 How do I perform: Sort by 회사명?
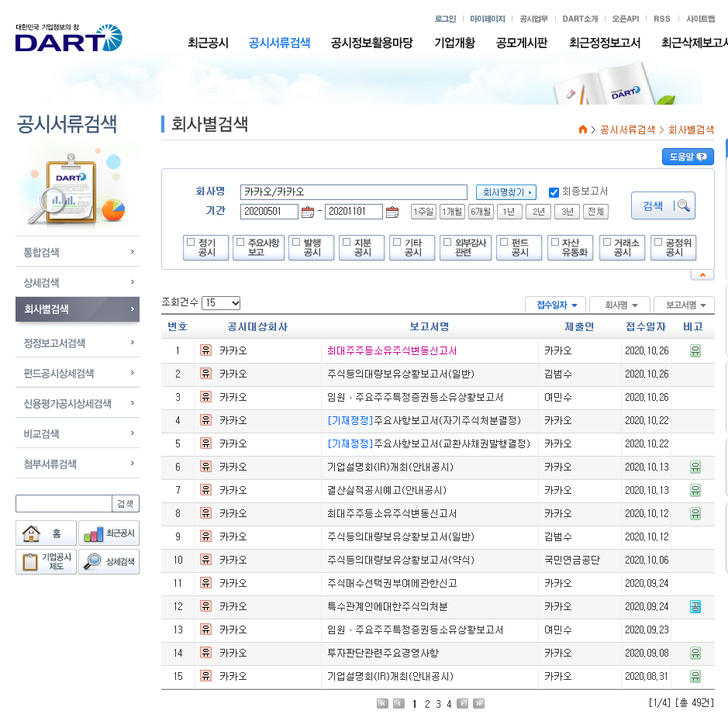pos(619,305)
